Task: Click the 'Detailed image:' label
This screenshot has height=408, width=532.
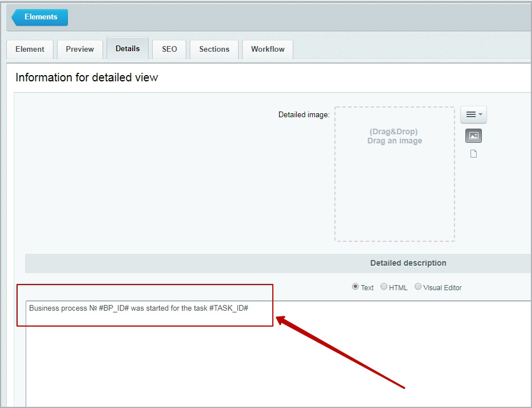Action: tap(304, 115)
